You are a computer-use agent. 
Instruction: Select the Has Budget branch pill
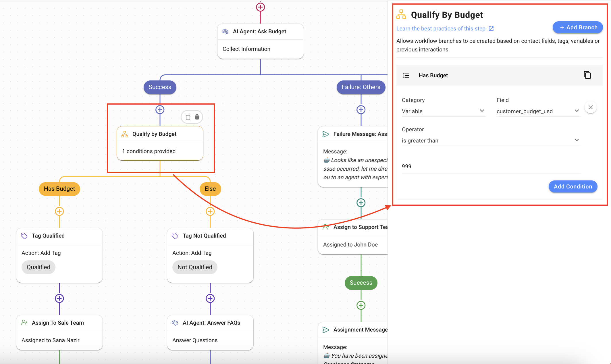click(x=59, y=189)
